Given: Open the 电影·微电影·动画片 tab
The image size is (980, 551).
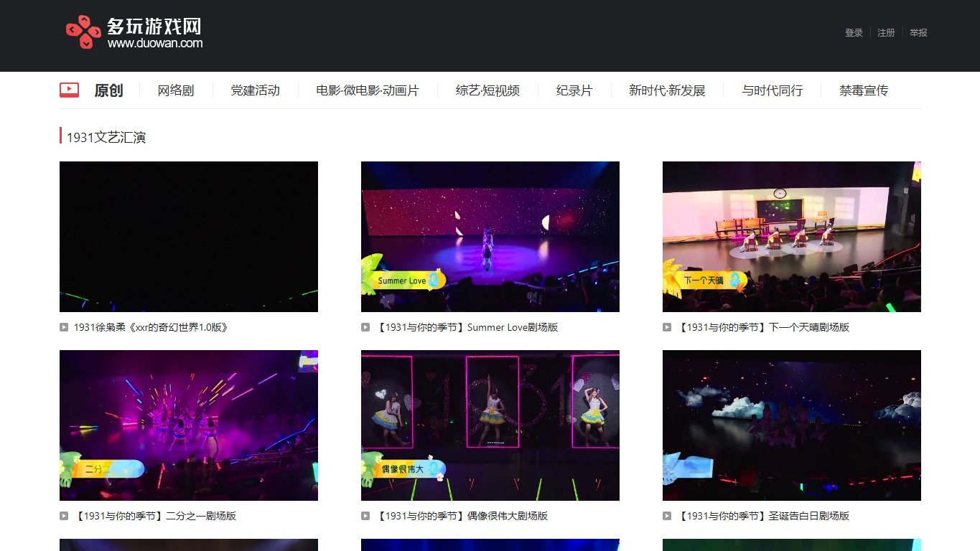Looking at the screenshot, I should [368, 90].
